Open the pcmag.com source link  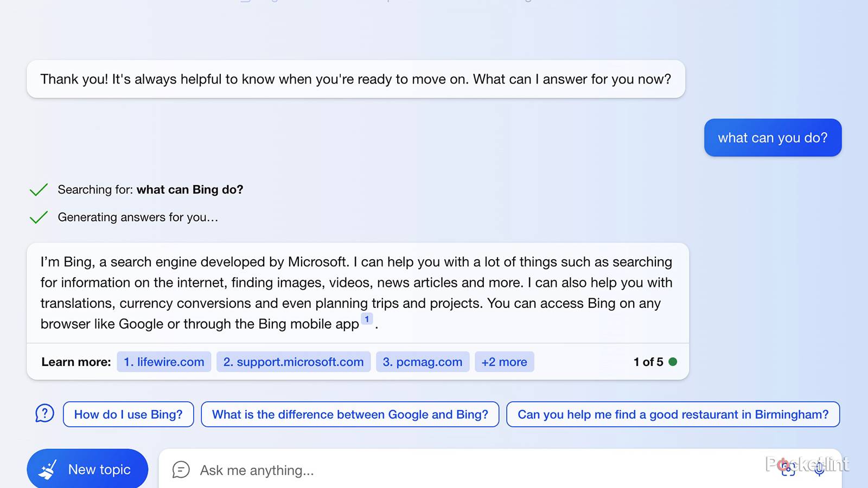[x=423, y=362]
